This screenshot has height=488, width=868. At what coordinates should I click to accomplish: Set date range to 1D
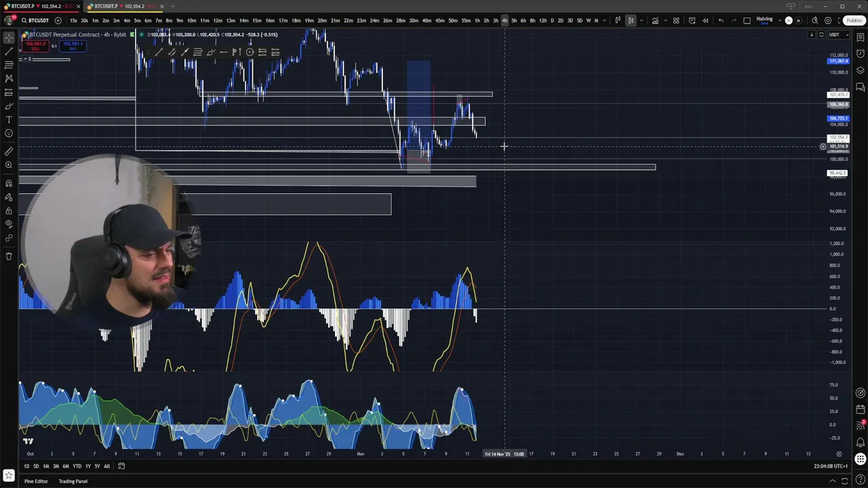point(26,466)
